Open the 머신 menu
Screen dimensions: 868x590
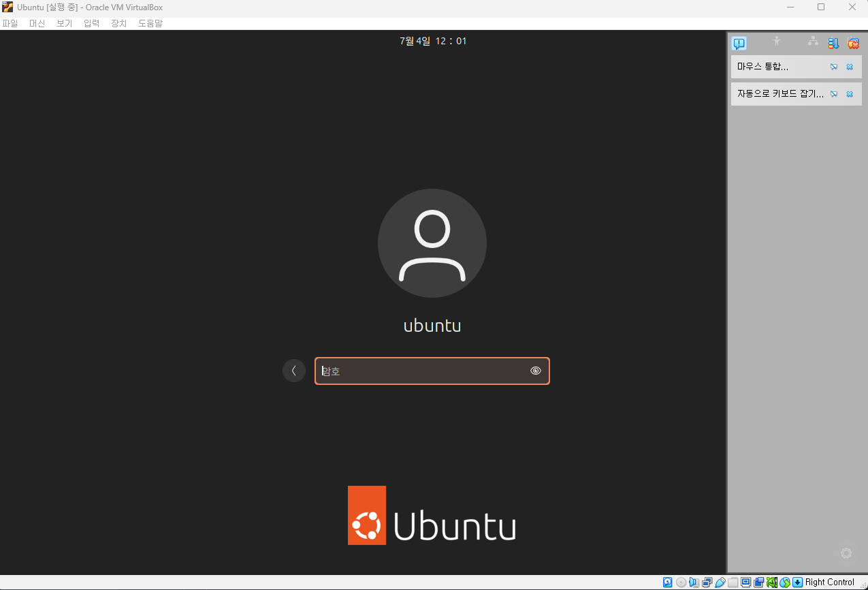click(37, 23)
